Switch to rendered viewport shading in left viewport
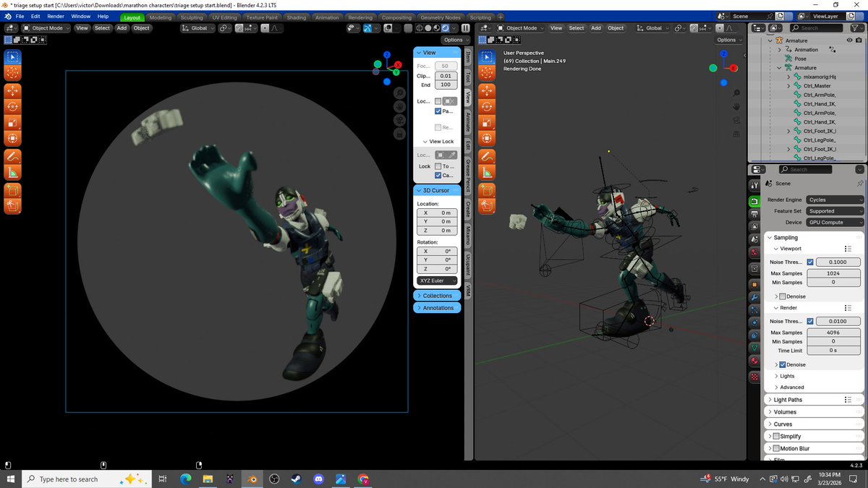 [446, 28]
